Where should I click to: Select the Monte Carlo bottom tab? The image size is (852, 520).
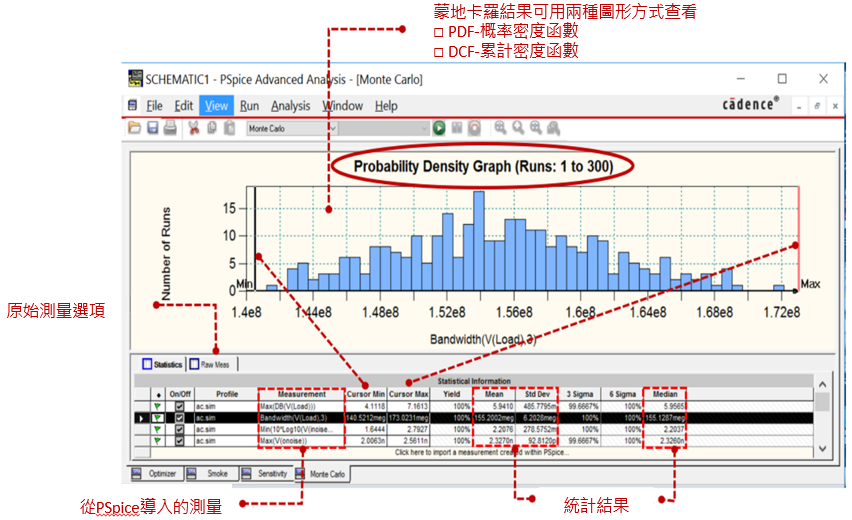(x=323, y=474)
